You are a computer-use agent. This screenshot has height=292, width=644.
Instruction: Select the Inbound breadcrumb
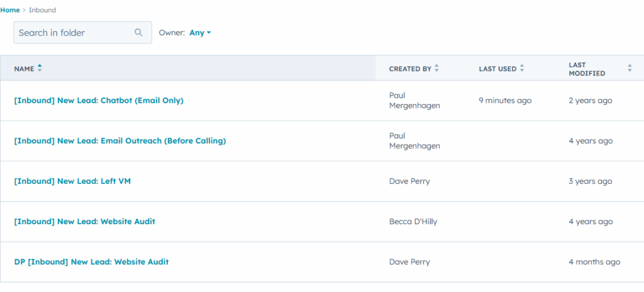click(x=43, y=10)
